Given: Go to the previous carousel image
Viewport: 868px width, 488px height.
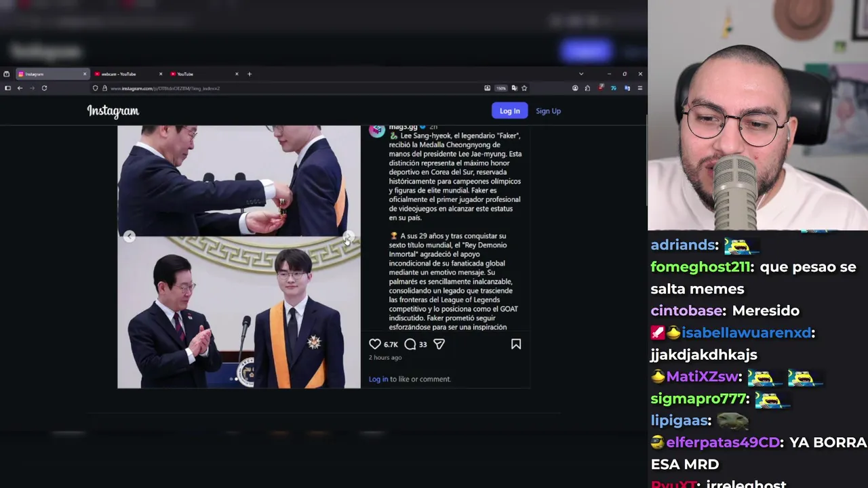Looking at the screenshot, I should pos(129,237).
